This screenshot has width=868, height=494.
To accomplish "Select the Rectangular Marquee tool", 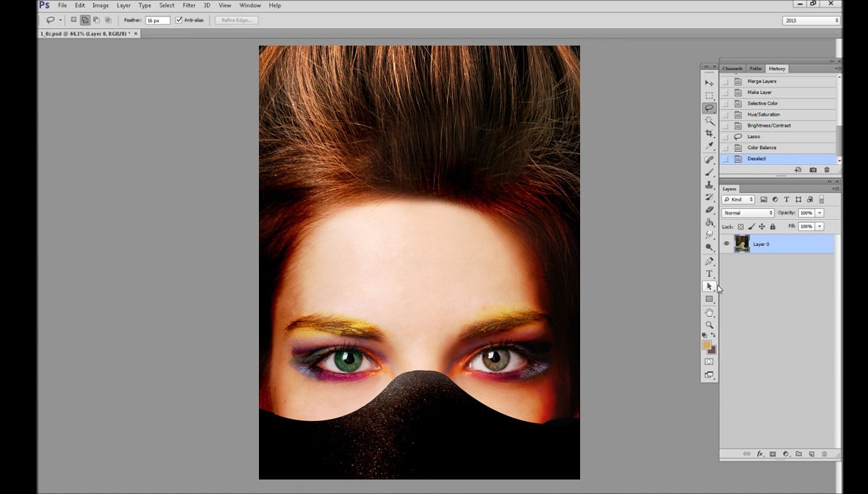I will tap(709, 95).
